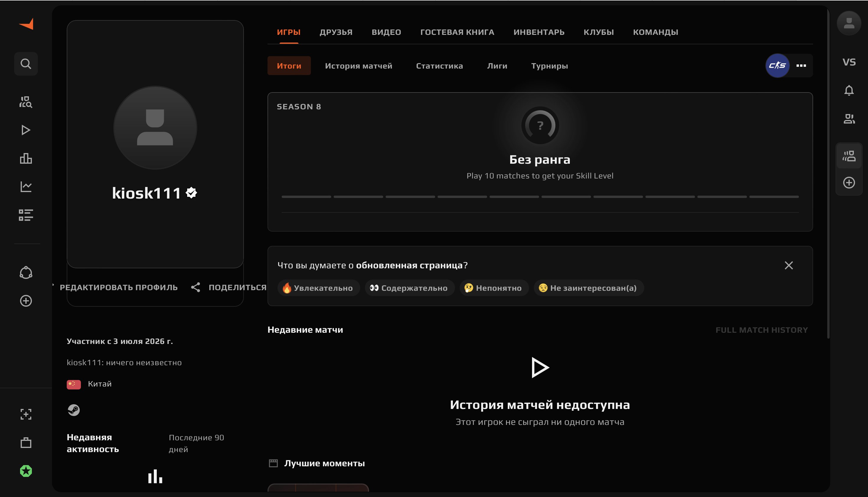This screenshot has width=868, height=497.
Task: Click the highlight thumbnail under Лучшие моменты
Action: tap(318, 488)
